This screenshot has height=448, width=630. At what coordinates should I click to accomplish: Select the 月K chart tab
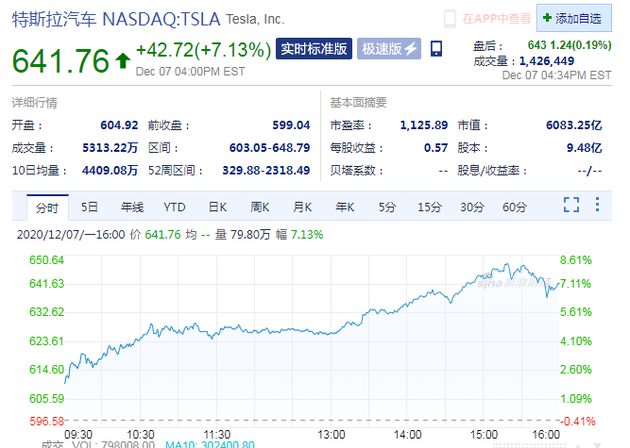click(302, 207)
